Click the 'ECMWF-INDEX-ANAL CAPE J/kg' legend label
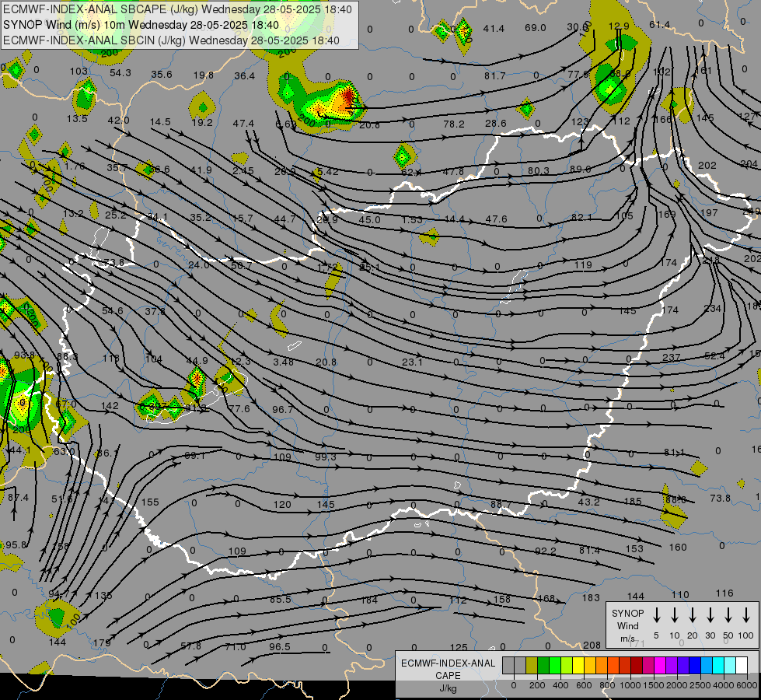Viewport: 761px width, 700px height. (448, 676)
